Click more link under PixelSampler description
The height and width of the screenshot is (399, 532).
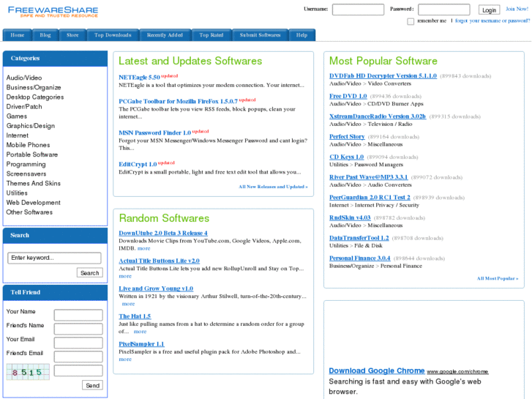pyautogui.click(x=125, y=359)
